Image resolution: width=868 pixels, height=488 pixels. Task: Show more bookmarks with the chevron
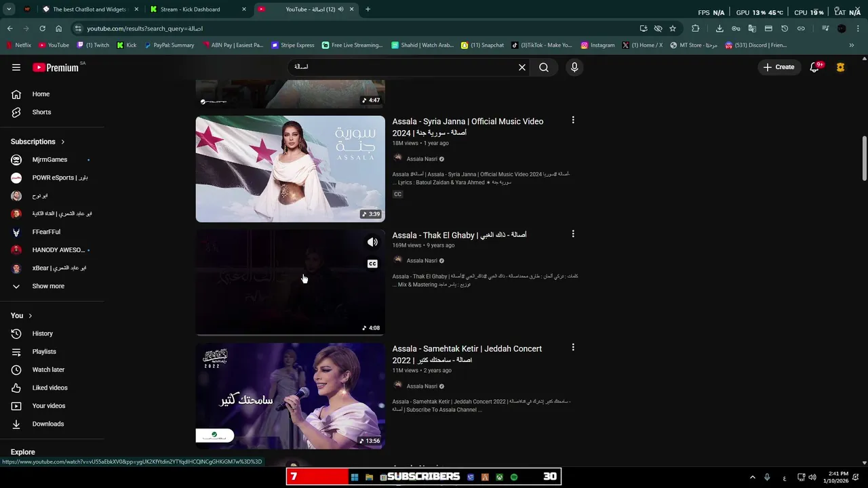tap(852, 45)
